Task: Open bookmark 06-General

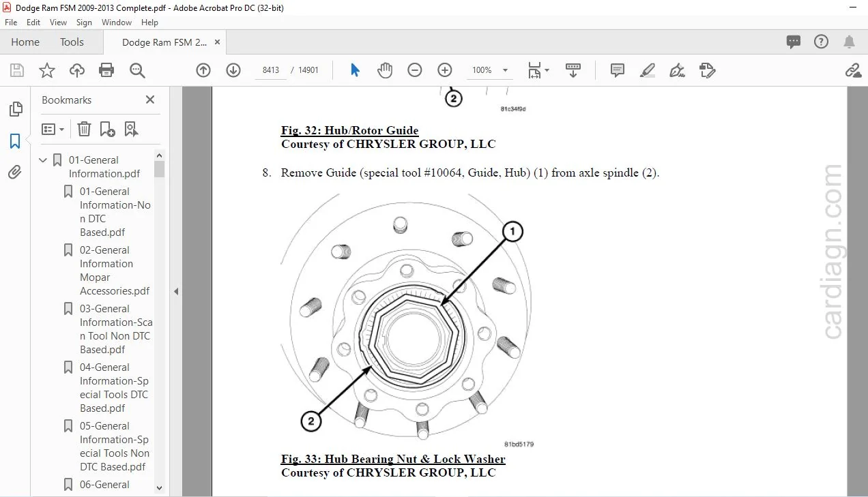Action: pos(104,485)
